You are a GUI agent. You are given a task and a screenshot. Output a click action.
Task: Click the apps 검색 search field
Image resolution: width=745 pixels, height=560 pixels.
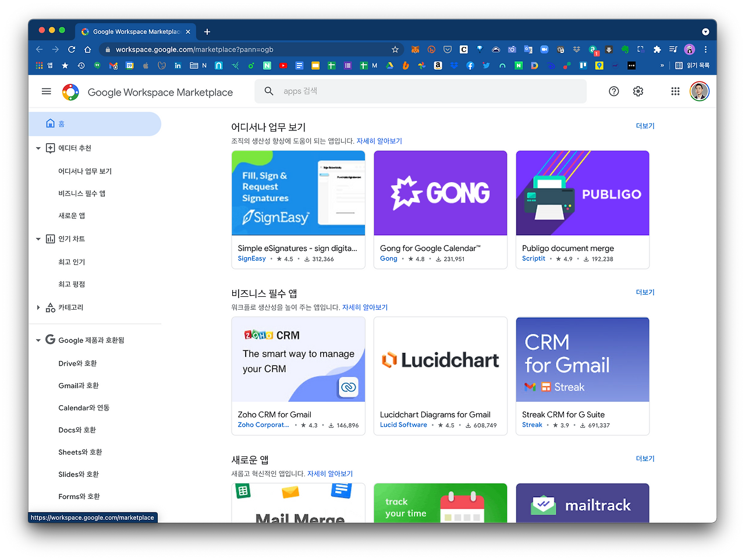(420, 91)
